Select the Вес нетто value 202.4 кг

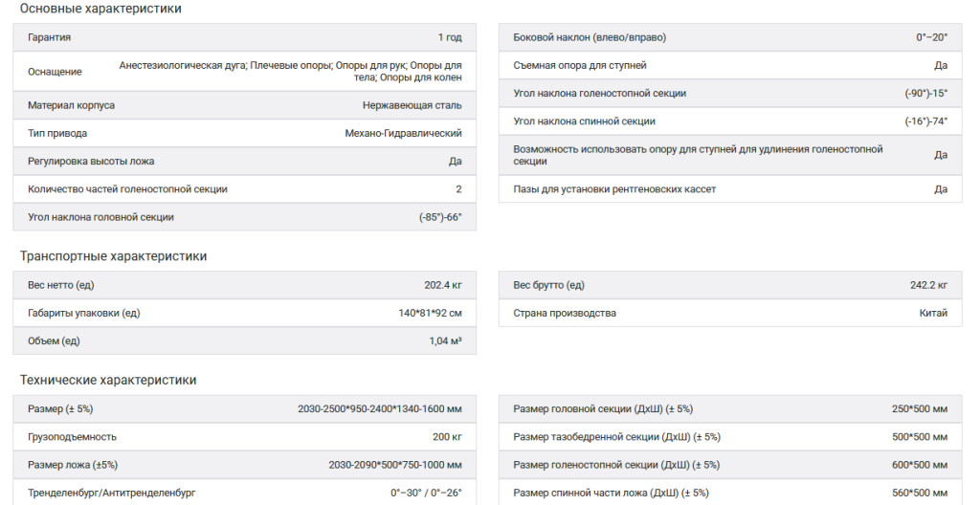[443, 286]
